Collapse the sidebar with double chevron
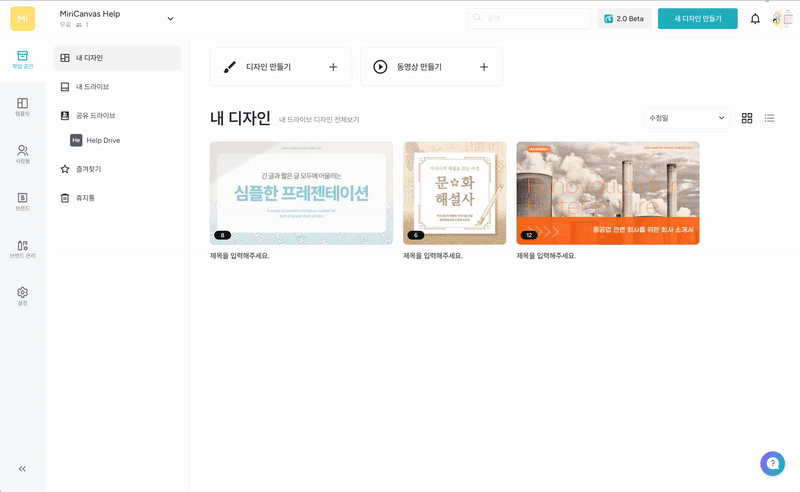Screen dimensions: 800x492 point(22,468)
